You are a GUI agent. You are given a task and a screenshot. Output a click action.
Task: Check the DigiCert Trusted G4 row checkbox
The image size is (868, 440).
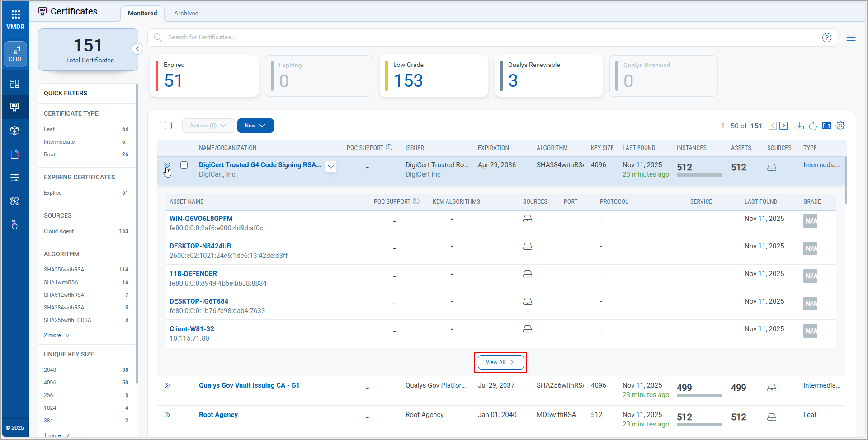tap(184, 165)
